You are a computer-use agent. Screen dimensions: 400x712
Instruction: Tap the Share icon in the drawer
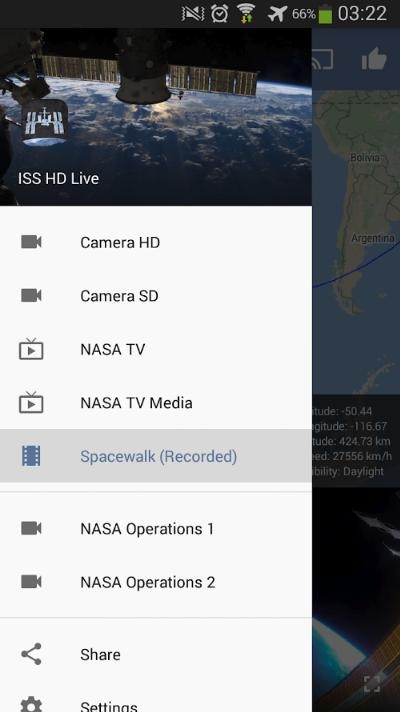click(x=31, y=654)
